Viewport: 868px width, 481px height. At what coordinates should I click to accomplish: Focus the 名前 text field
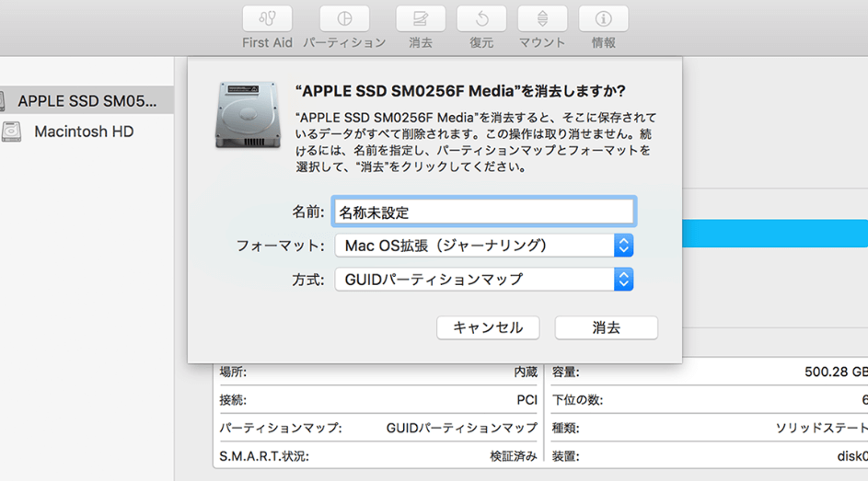484,212
